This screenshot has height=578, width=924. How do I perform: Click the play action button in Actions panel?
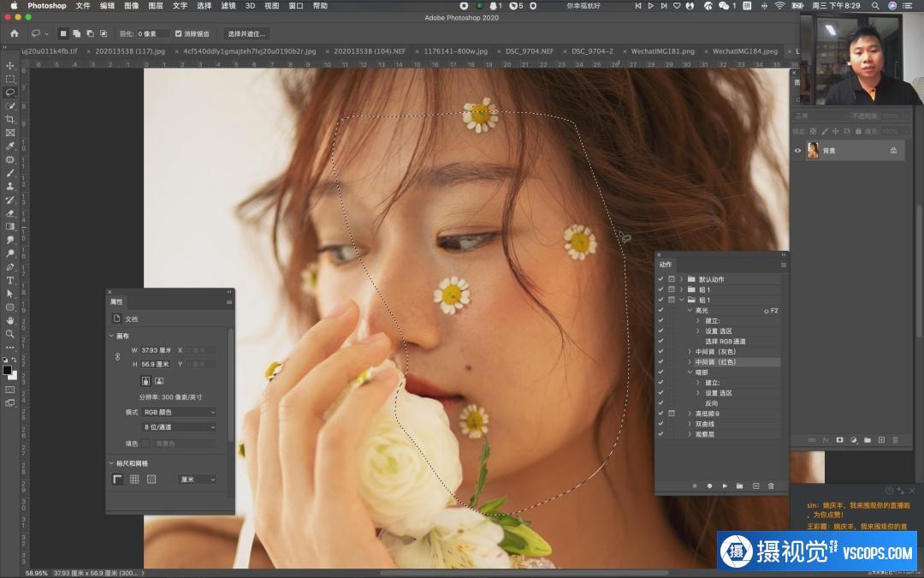[x=725, y=486]
